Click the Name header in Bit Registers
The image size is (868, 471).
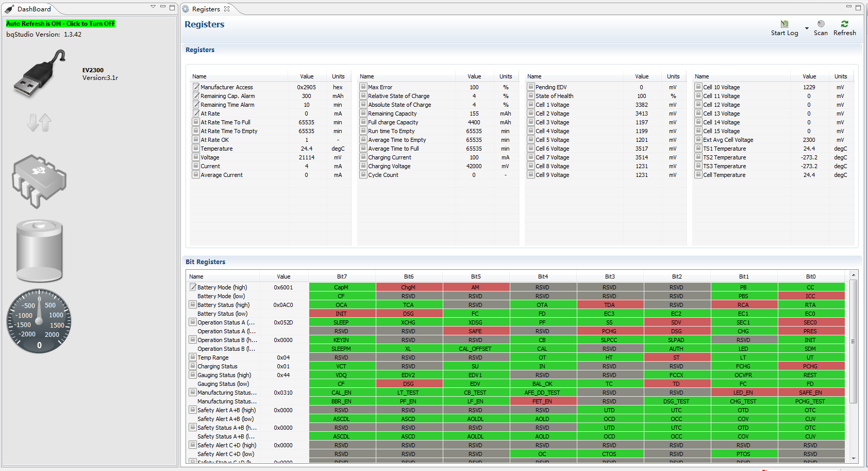pyautogui.click(x=223, y=277)
